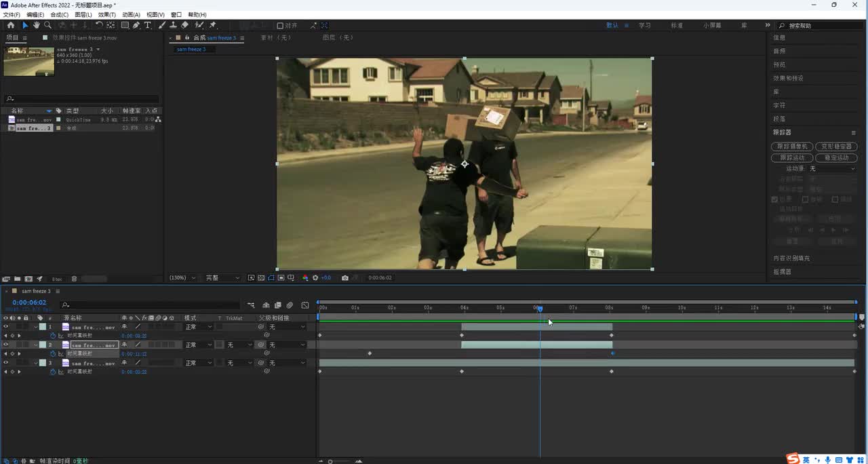The width and height of the screenshot is (868, 464).
Task: Click the layer 3 color label swatch
Action: coord(42,363)
